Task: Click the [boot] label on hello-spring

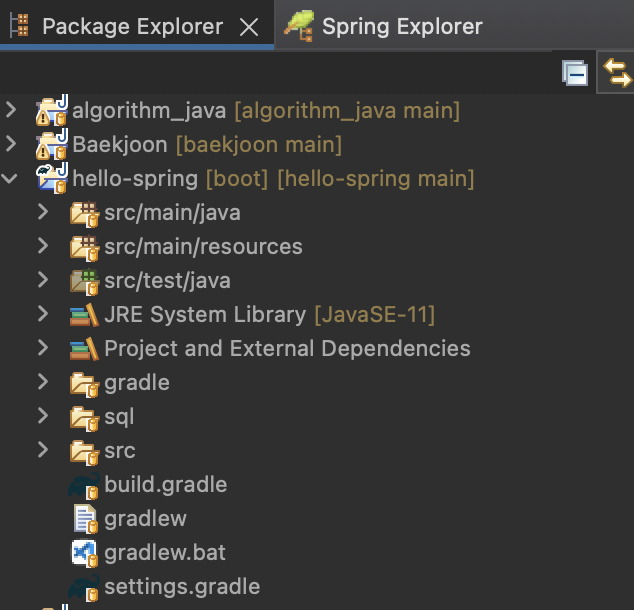Action: pyautogui.click(x=237, y=179)
